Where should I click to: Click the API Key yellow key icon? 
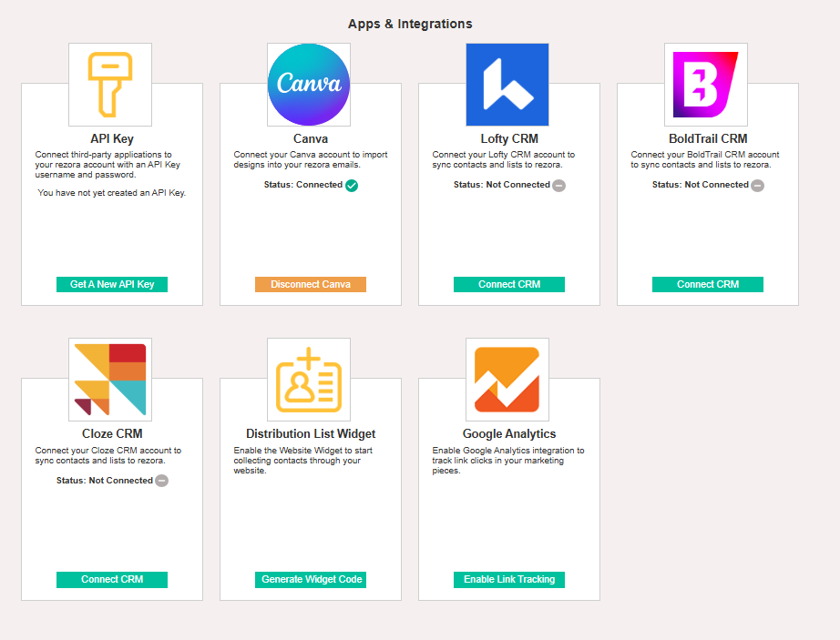coord(110,85)
